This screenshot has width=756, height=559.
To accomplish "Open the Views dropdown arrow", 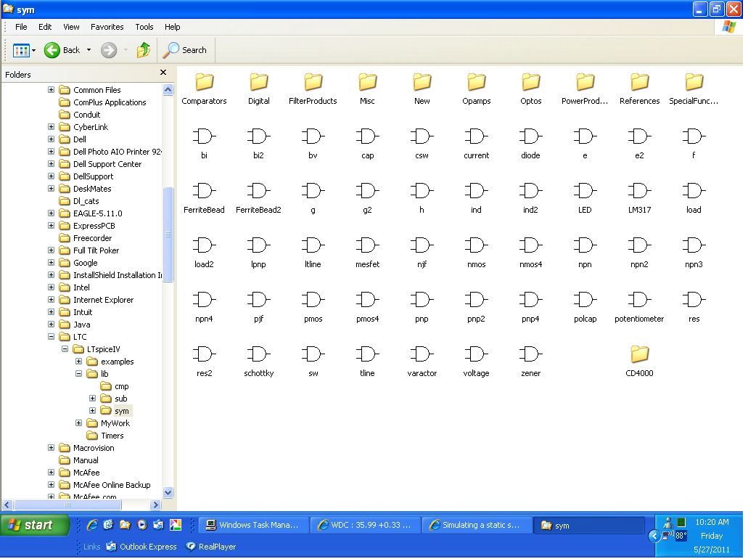I will pyautogui.click(x=34, y=50).
